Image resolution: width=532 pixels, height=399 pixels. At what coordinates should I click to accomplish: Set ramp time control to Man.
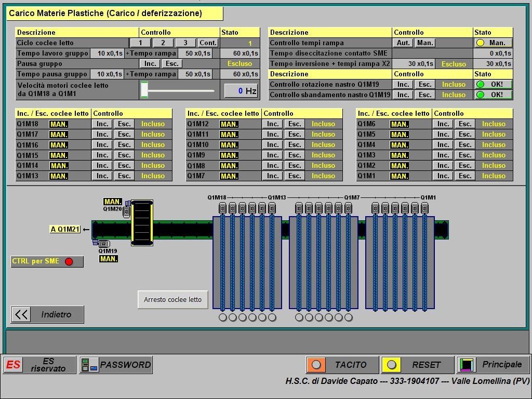tap(425, 43)
